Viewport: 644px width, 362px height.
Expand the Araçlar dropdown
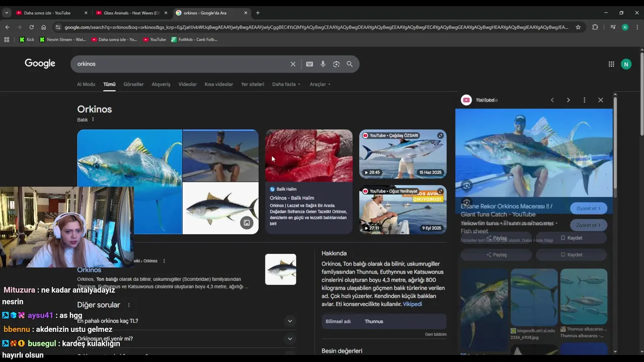coord(320,84)
